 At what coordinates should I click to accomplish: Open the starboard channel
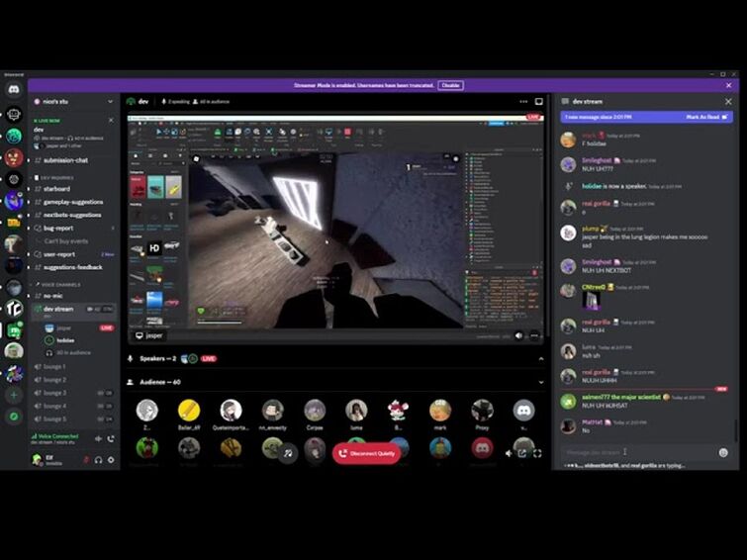click(x=73, y=189)
